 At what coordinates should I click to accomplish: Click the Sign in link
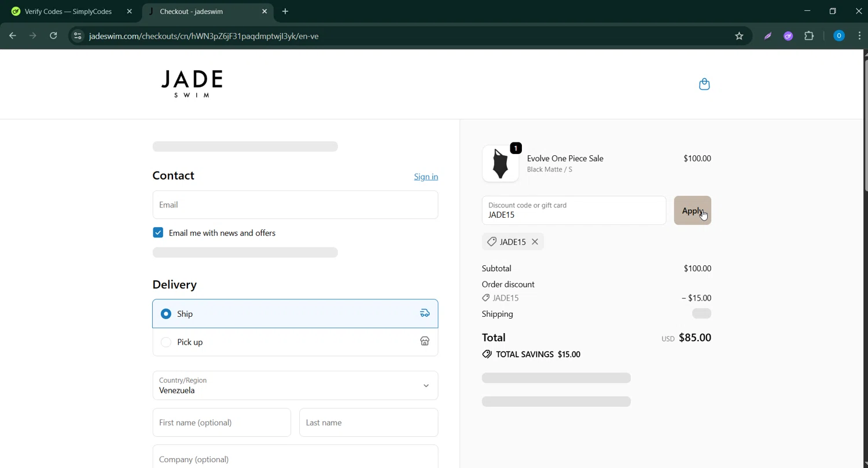(426, 177)
